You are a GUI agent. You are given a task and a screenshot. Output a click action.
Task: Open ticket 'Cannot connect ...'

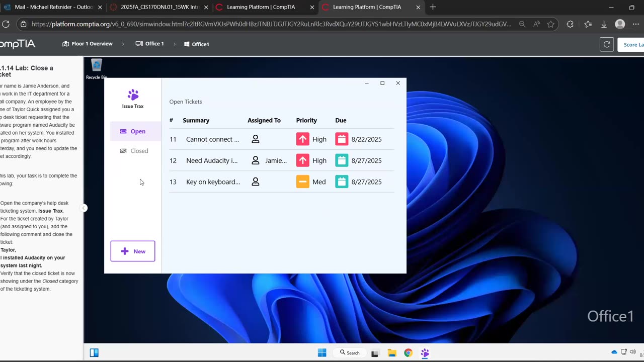click(212, 139)
